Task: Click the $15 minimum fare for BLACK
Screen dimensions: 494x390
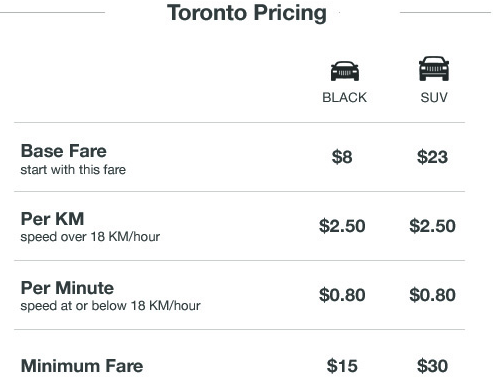Action: tap(342, 366)
